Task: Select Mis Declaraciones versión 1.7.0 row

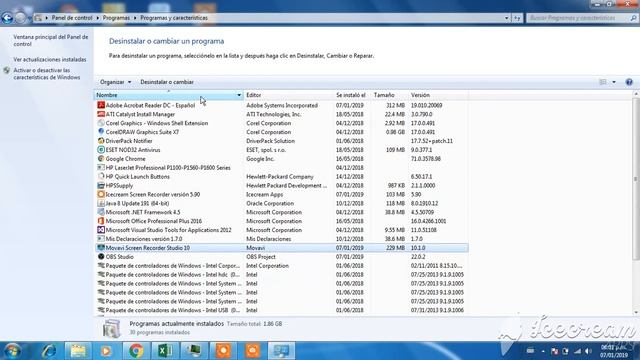Action: (x=282, y=239)
